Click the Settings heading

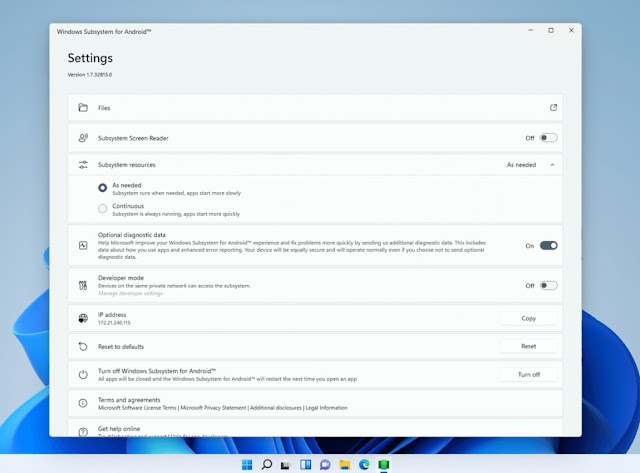click(90, 58)
